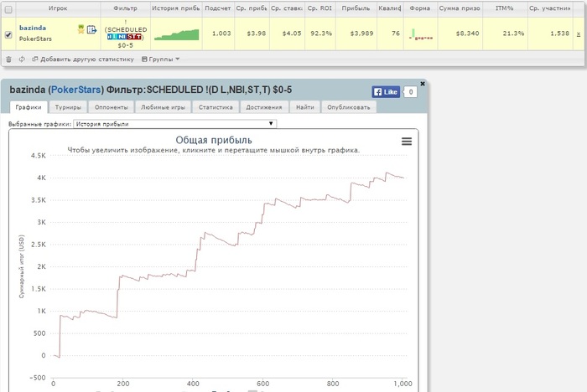Click the SCHEDULED filter badges
Screen dimensions: 587x392
(x=125, y=37)
